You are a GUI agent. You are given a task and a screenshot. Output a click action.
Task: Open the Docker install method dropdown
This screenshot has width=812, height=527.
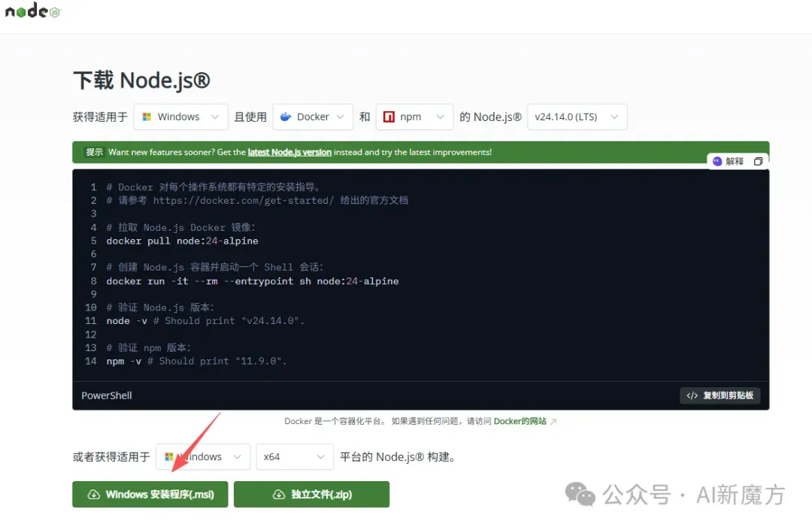click(313, 117)
